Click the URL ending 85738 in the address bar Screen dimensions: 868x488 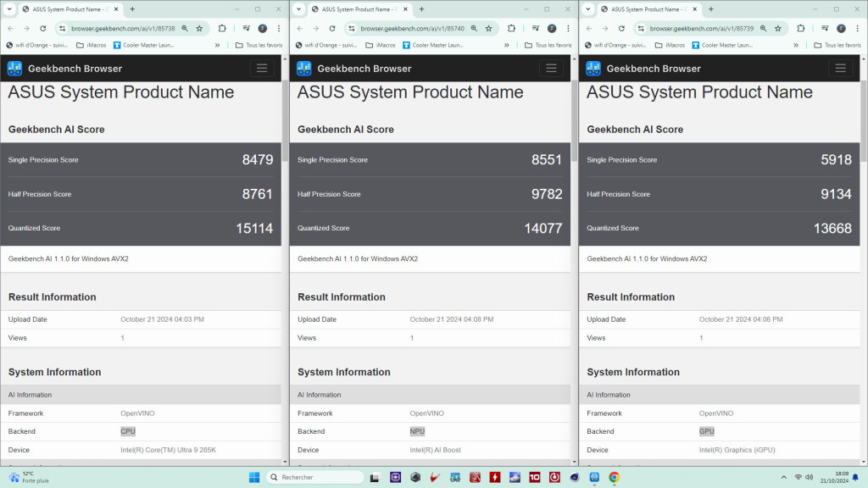point(123,28)
